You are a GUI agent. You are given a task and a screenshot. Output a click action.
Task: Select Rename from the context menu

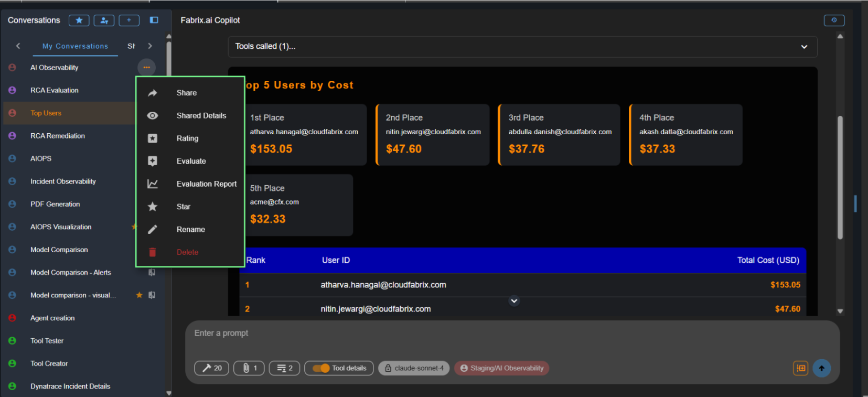coord(191,229)
